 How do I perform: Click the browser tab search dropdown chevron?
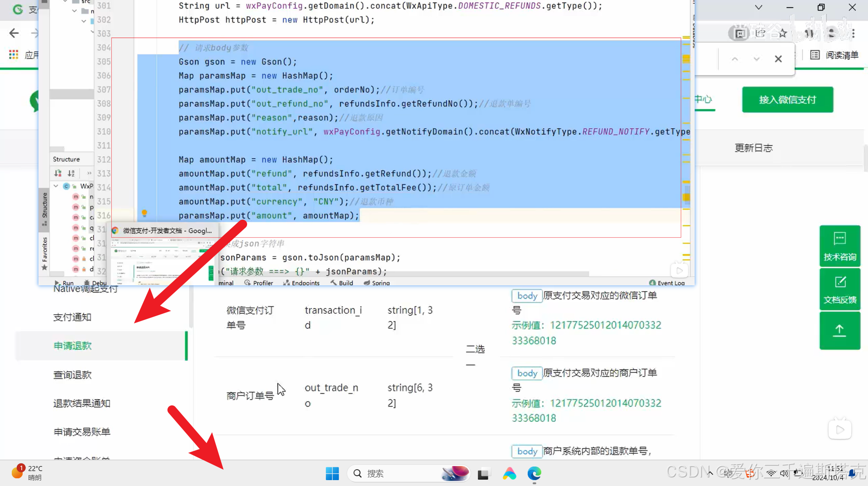(758, 7)
